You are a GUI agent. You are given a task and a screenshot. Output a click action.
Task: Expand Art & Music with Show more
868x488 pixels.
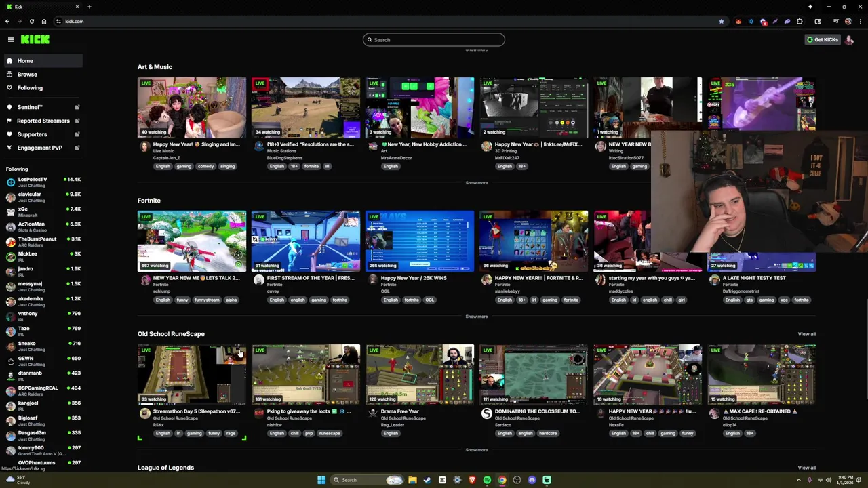pos(477,183)
